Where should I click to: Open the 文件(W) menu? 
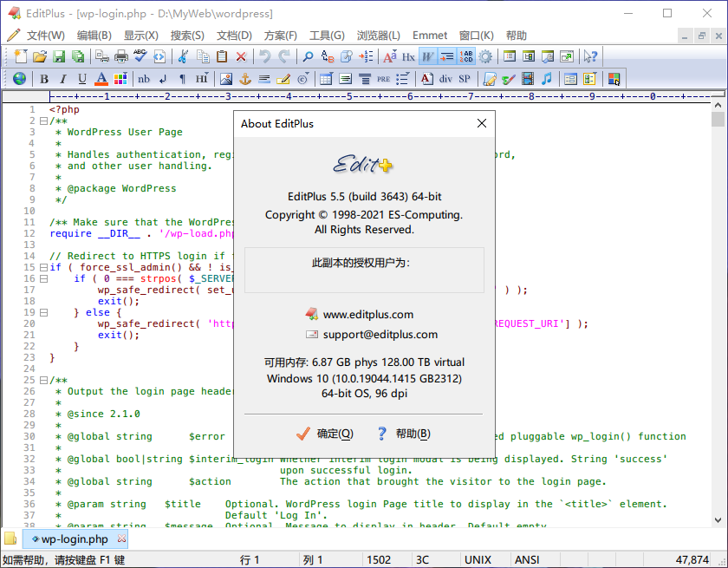click(45, 36)
